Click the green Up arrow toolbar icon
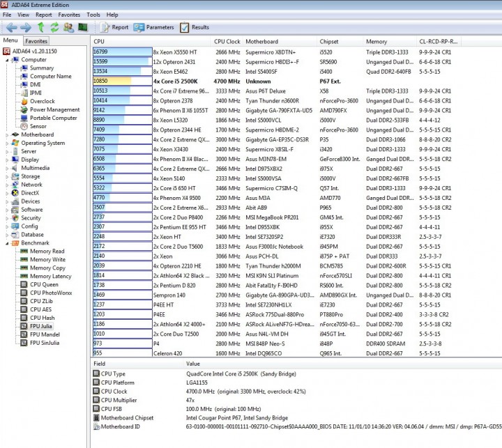Image resolution: width=502 pixels, height=448 pixels. [41, 27]
